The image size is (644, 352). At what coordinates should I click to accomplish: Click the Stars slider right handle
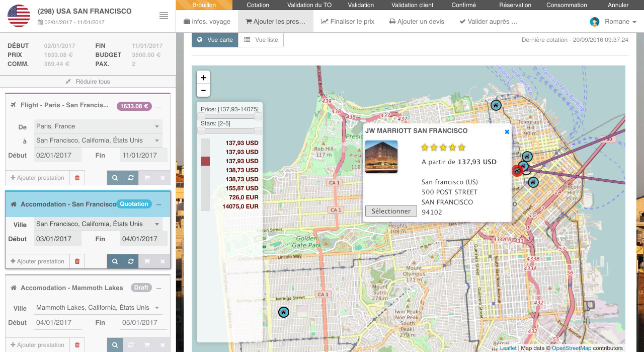(258, 130)
